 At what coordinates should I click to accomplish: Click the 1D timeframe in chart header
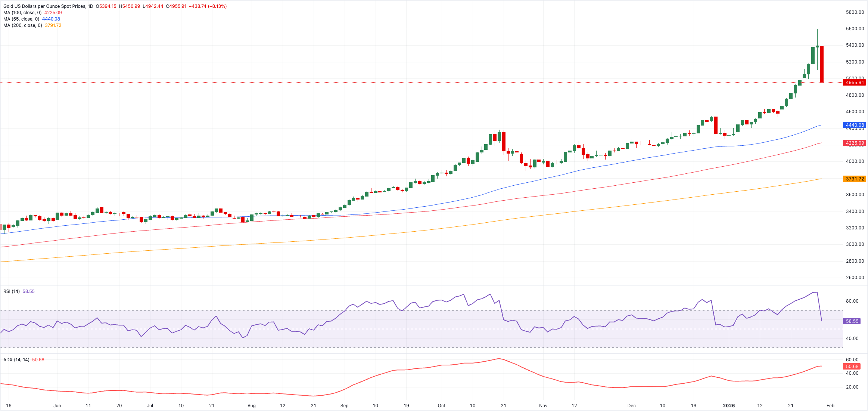click(90, 6)
